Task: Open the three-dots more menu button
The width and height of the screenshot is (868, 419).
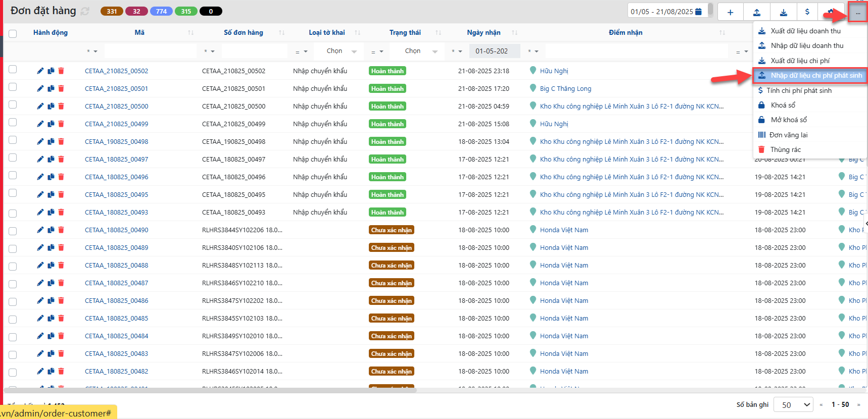Action: (x=858, y=13)
